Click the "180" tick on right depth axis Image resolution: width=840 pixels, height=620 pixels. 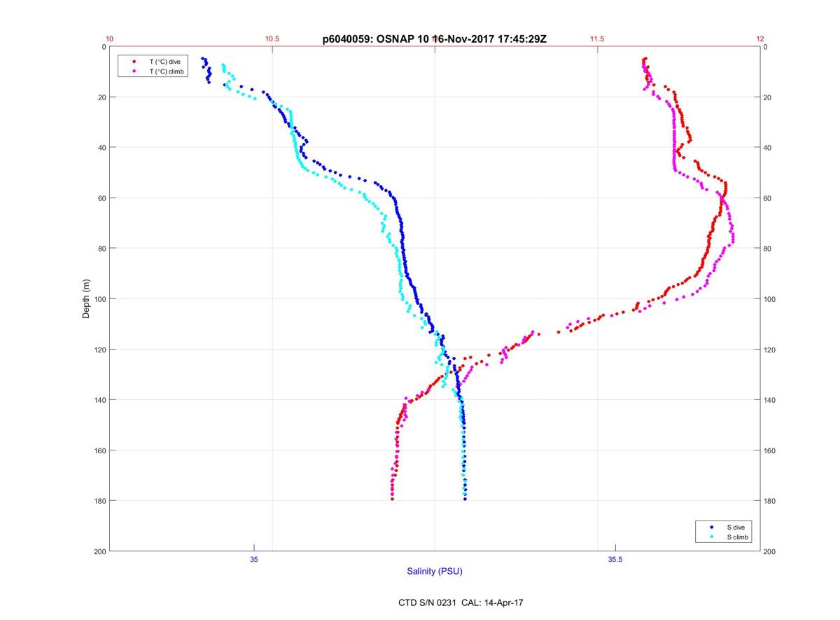(770, 501)
